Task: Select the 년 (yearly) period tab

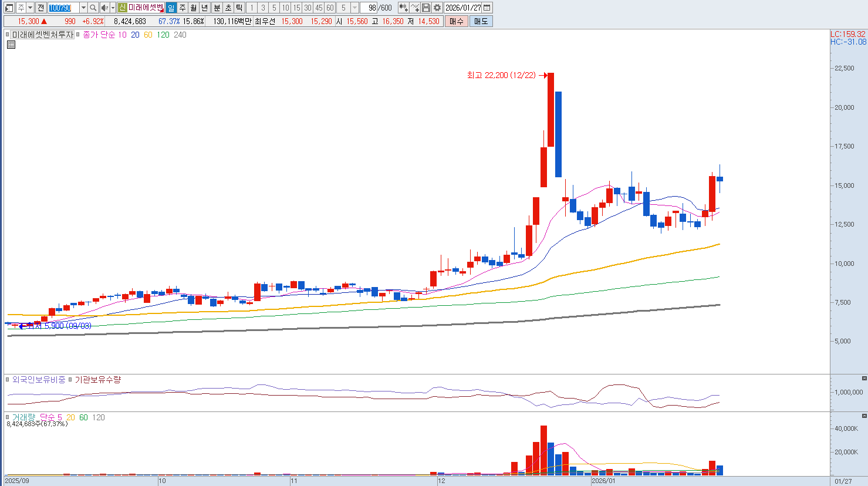Action: pyautogui.click(x=205, y=8)
